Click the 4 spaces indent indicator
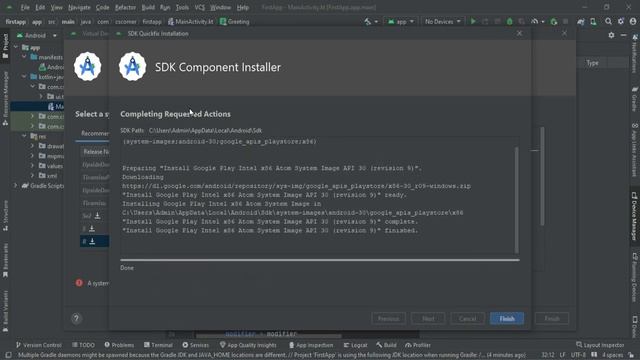This screenshot has width=640, height=360. [612, 355]
